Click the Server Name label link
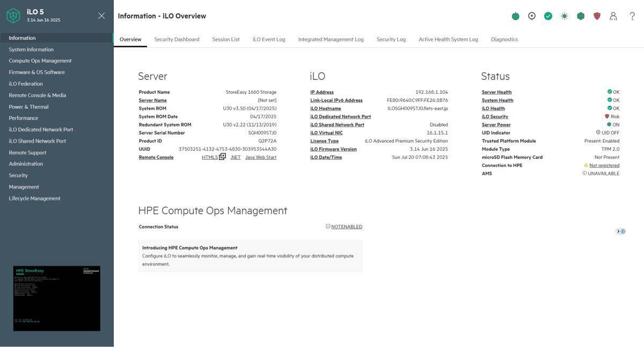This screenshot has height=347, width=644. coord(153,100)
